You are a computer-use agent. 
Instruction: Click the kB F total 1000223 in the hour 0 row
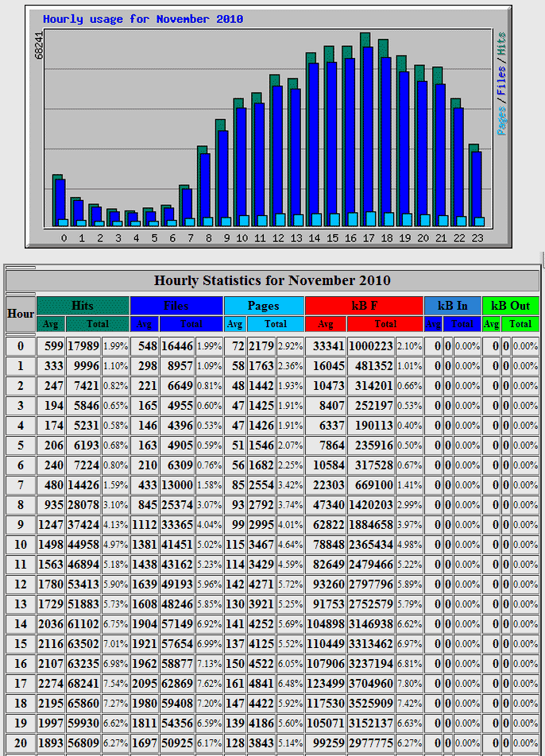click(371, 346)
